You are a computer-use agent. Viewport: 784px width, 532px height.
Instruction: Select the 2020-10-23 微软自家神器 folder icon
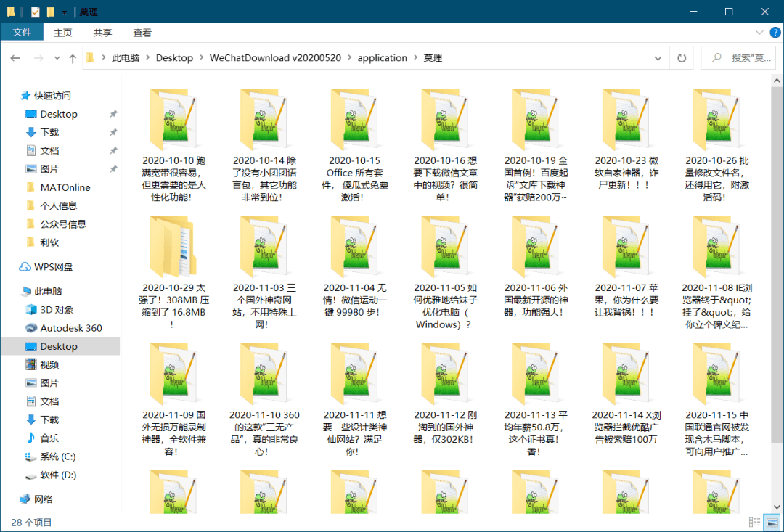[x=626, y=119]
